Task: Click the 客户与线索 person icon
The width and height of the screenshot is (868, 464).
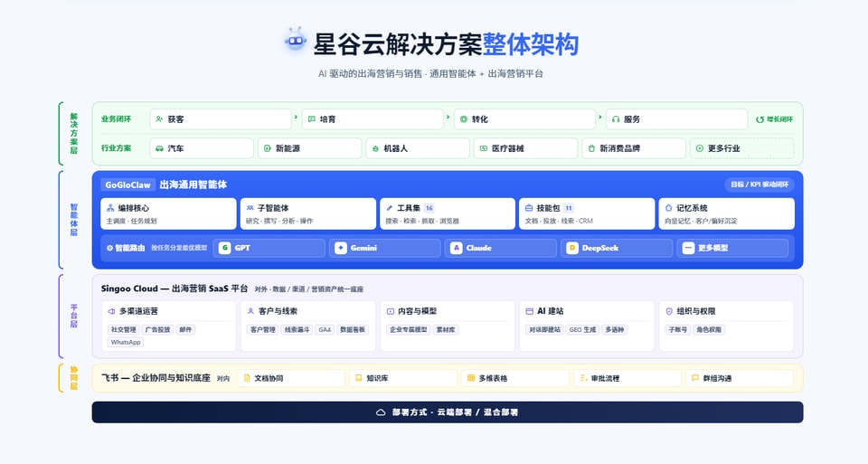Action: (x=250, y=311)
